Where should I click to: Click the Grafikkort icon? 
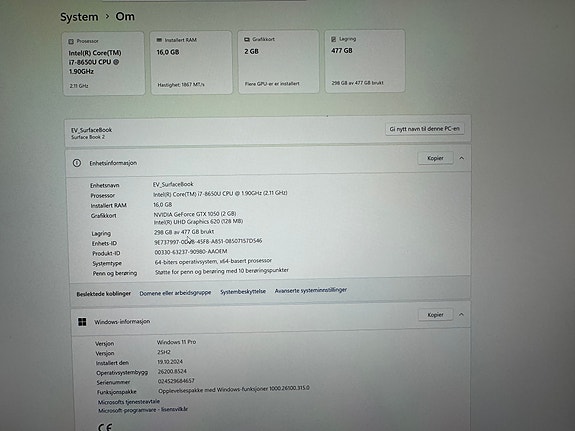(x=247, y=39)
